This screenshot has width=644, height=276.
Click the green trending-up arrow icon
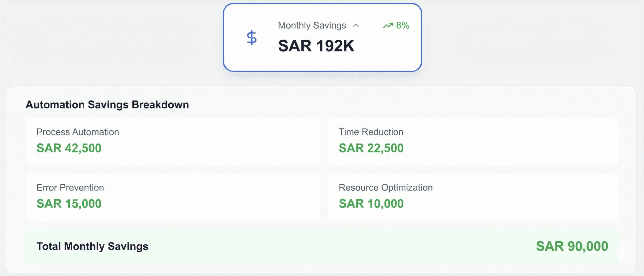(x=388, y=25)
